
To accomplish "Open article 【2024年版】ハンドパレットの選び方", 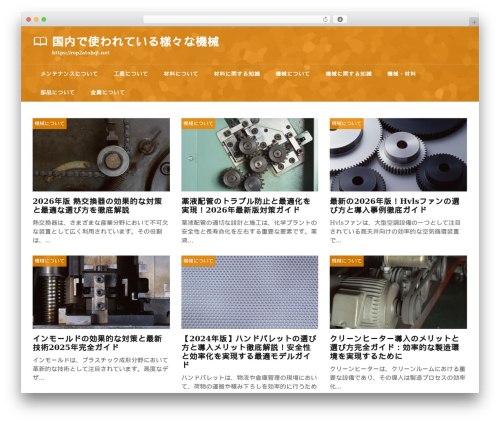I will (249, 352).
